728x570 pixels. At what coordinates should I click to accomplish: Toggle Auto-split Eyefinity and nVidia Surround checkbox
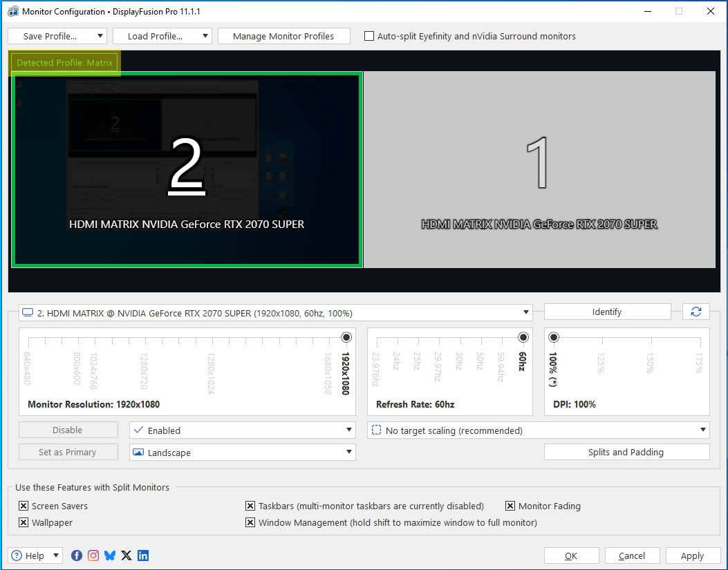pos(369,36)
